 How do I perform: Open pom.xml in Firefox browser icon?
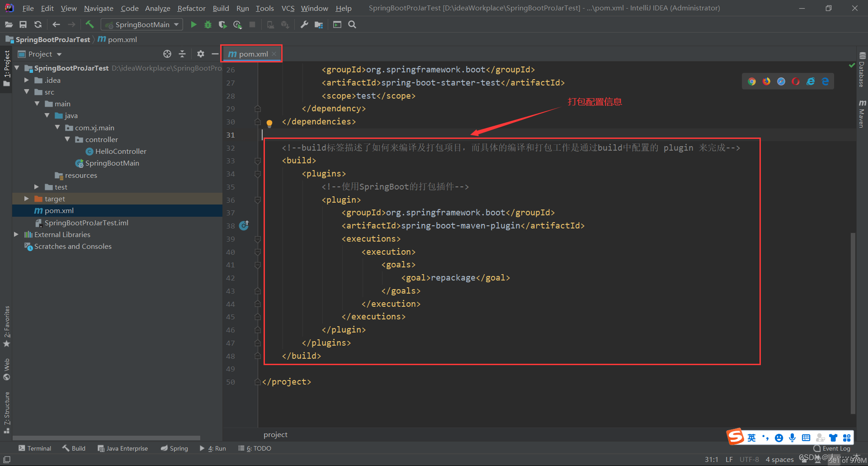(766, 81)
